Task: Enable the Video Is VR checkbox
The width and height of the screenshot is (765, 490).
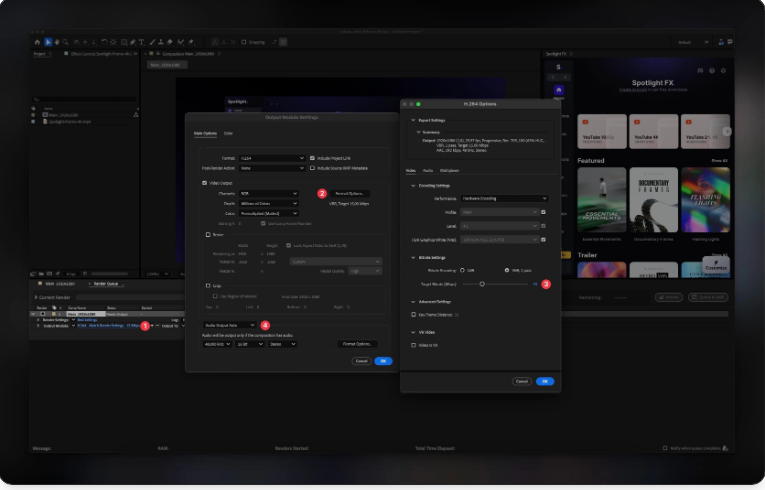Action: (x=414, y=345)
